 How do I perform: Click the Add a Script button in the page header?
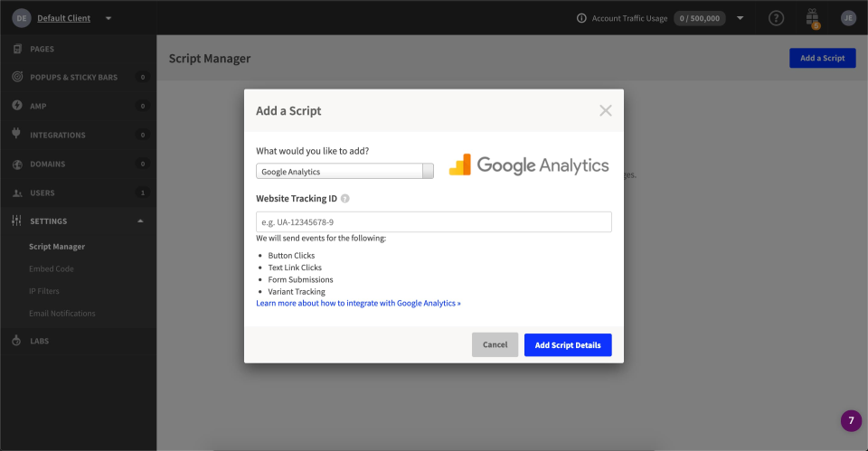click(x=822, y=58)
